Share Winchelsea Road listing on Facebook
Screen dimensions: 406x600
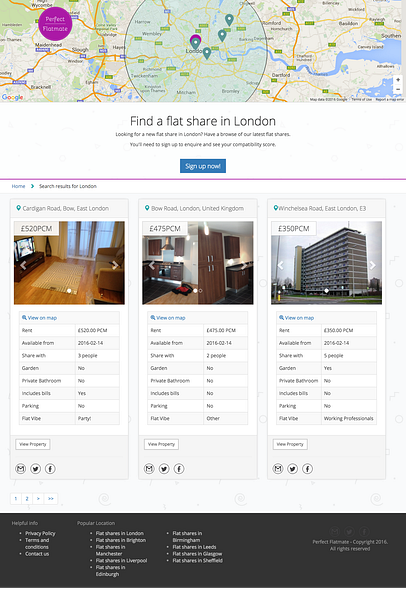coord(307,468)
